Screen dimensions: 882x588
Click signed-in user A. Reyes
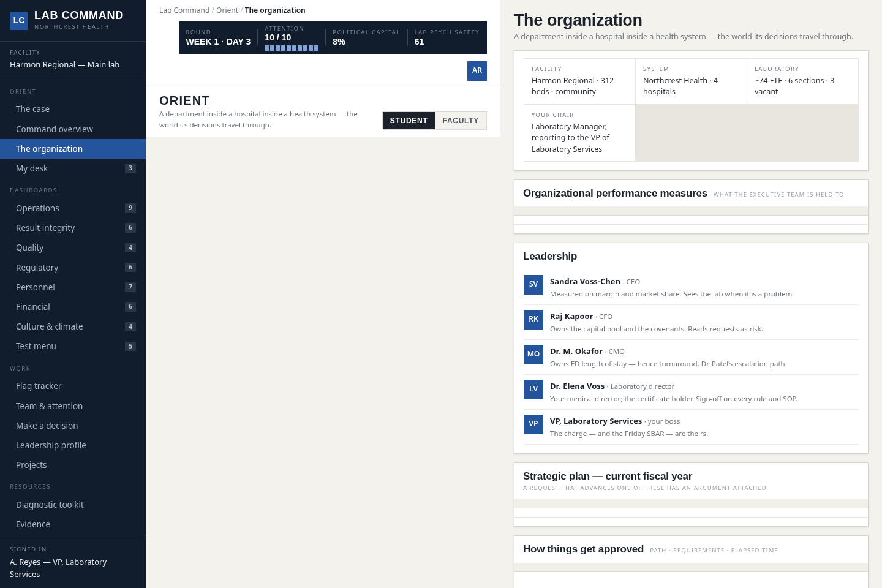point(58,568)
